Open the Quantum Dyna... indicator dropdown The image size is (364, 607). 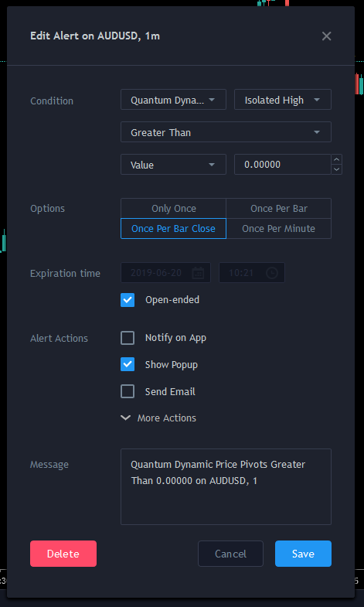173,100
